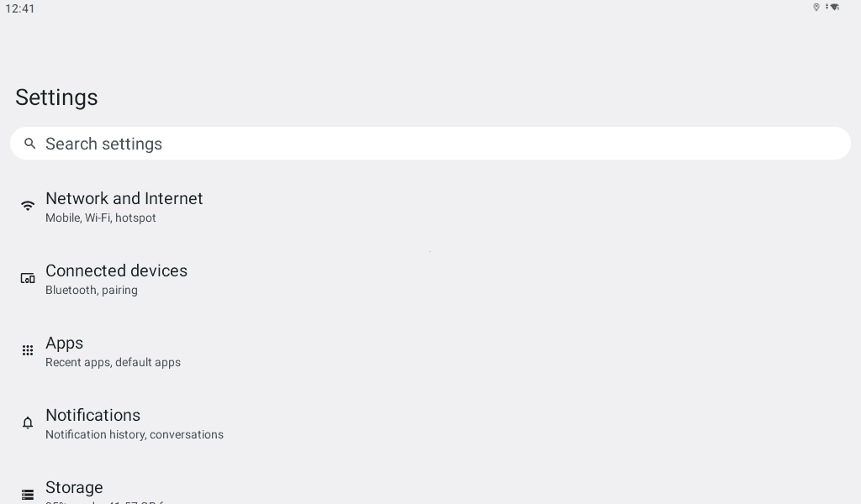
Task: Click the Apps grid icon
Action: click(28, 350)
